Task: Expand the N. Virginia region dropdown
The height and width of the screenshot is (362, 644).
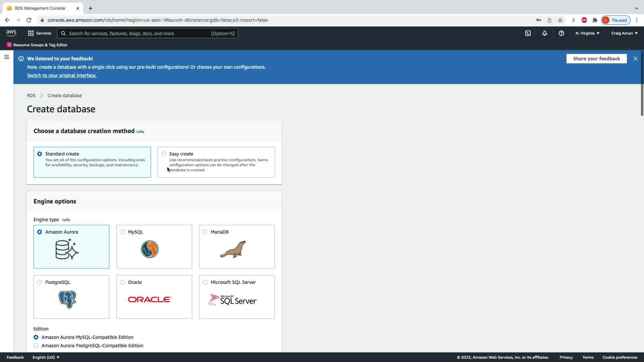Action: tap(587, 33)
